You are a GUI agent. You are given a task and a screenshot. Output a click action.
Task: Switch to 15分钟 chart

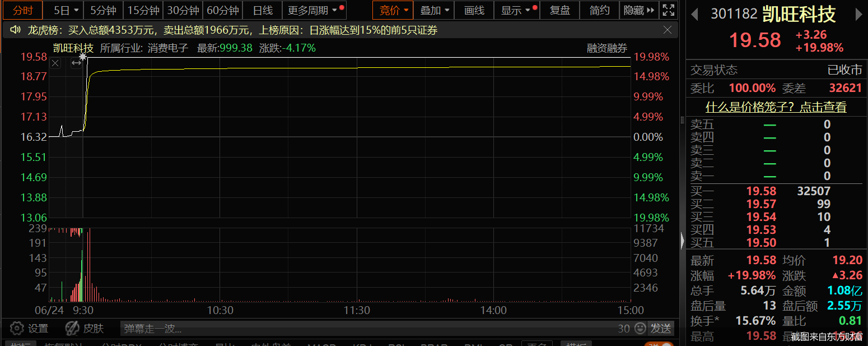143,10
